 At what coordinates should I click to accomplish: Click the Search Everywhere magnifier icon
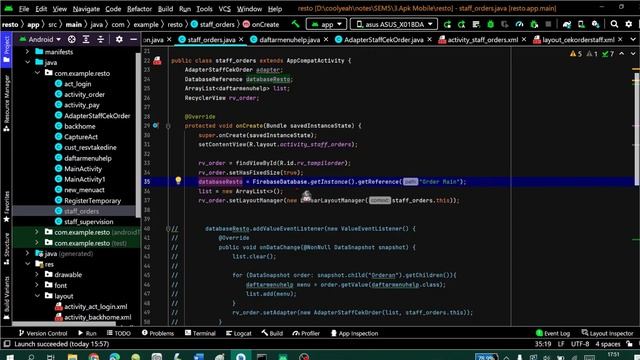[614, 24]
